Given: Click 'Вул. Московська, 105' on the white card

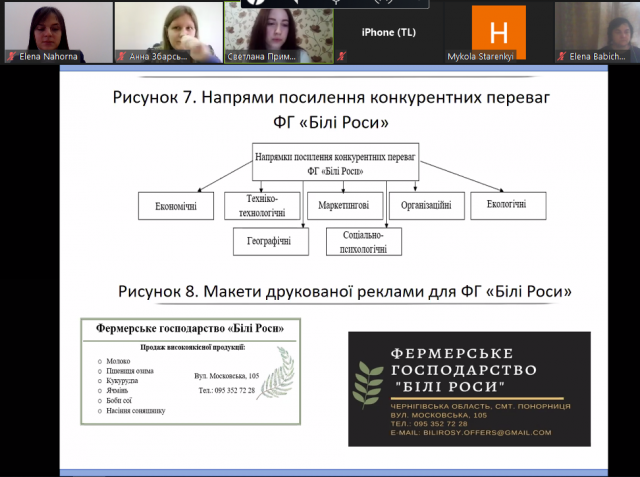Looking at the screenshot, I should [x=227, y=376].
